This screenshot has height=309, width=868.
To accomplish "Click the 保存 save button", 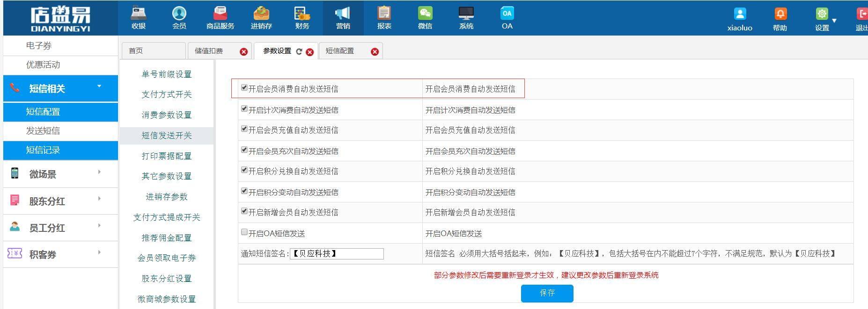I will 547,293.
